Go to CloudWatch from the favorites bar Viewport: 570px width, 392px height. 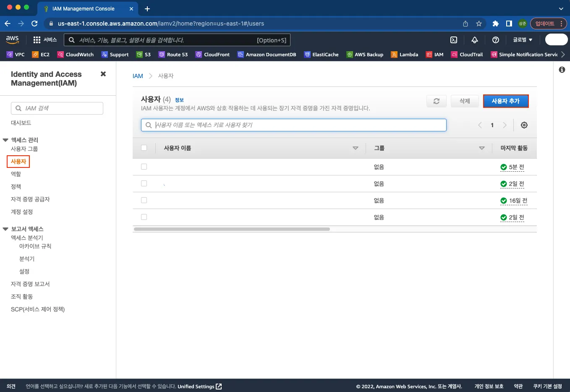[x=76, y=55]
